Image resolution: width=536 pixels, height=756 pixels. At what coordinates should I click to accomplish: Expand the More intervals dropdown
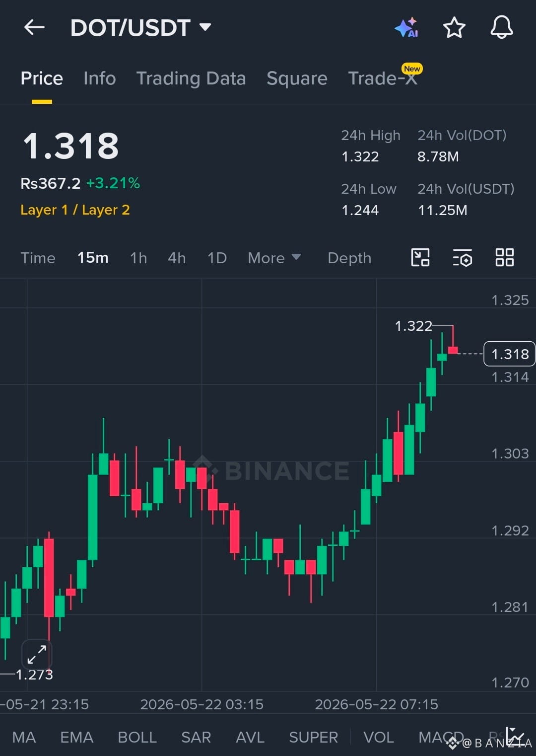274,258
